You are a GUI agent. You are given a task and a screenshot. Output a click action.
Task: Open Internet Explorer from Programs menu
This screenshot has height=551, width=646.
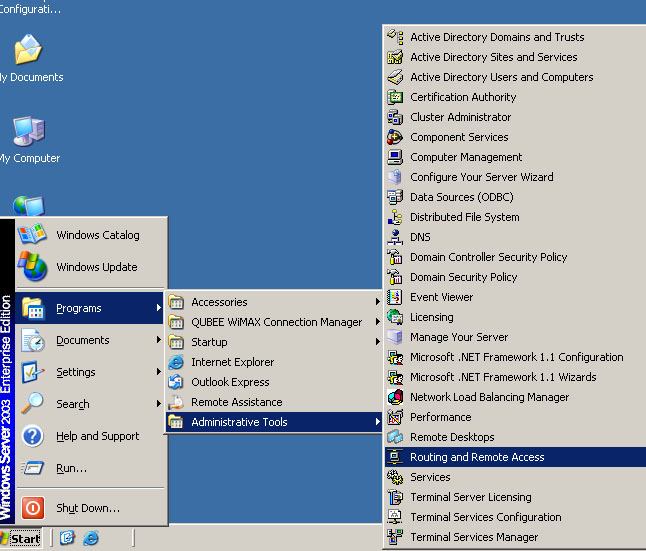[x=274, y=362]
